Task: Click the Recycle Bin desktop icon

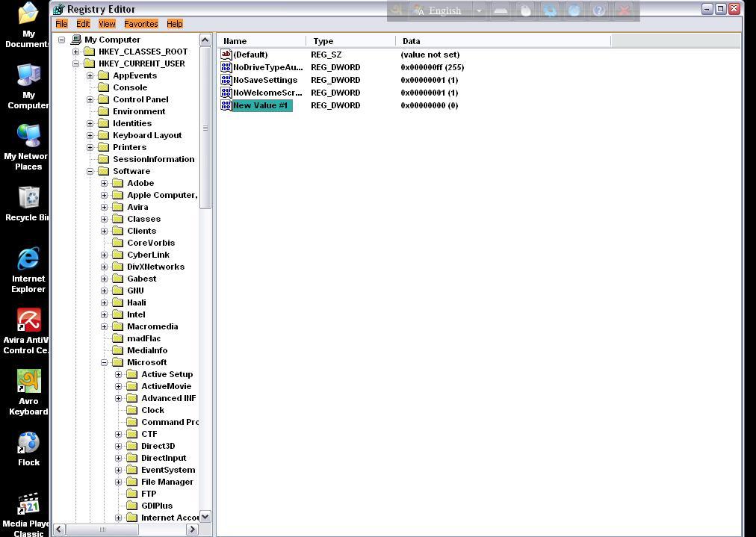Action: click(28, 198)
